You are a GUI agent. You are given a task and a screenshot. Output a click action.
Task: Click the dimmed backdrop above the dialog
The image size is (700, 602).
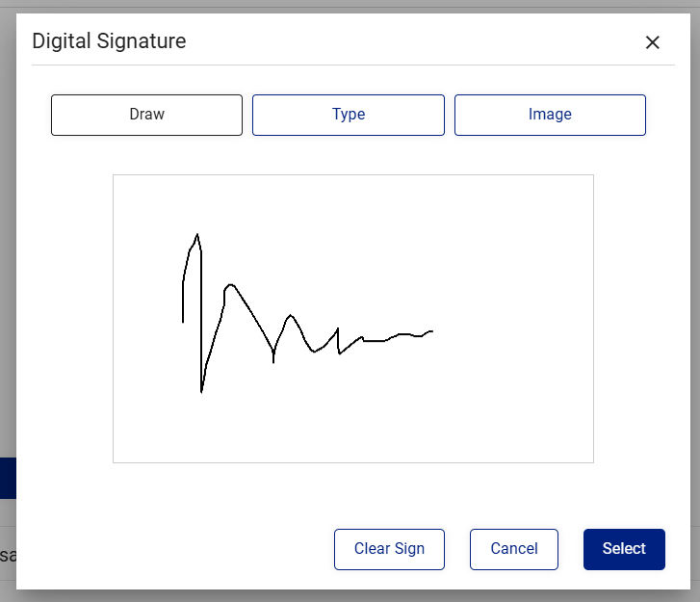(350, 6)
